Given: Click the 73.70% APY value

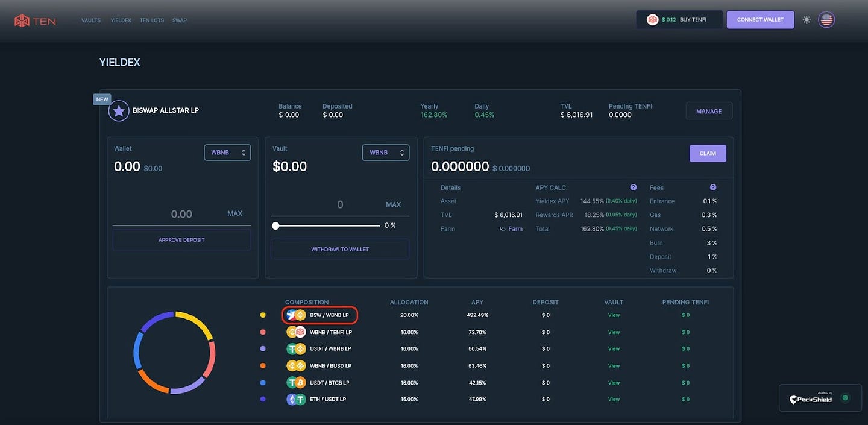Looking at the screenshot, I should tap(477, 332).
